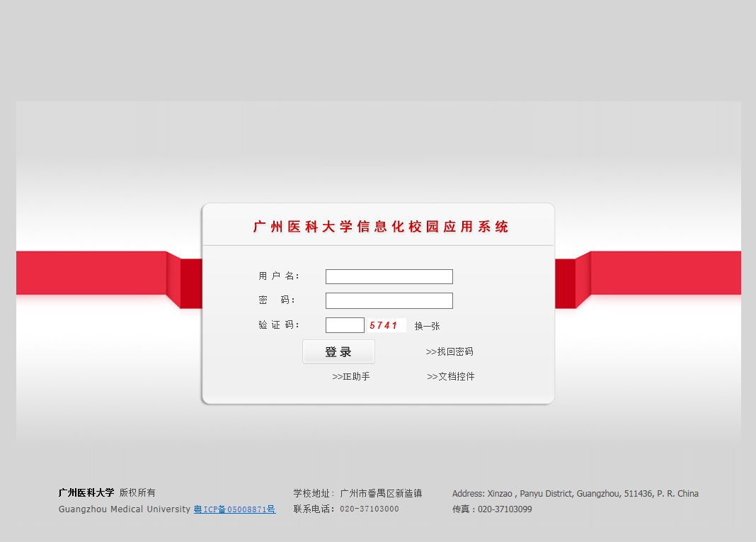Click the 联系电话 phone number text
Image resolution: width=756 pixels, height=542 pixels.
[x=346, y=509]
